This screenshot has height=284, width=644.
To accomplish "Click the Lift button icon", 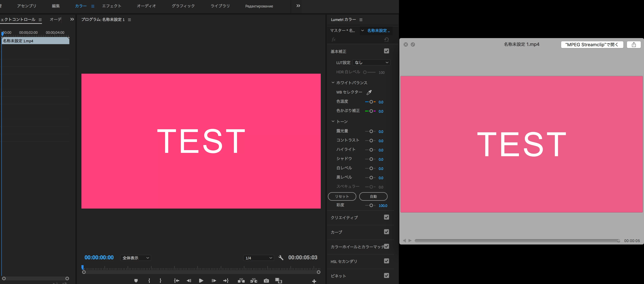I will [241, 280].
